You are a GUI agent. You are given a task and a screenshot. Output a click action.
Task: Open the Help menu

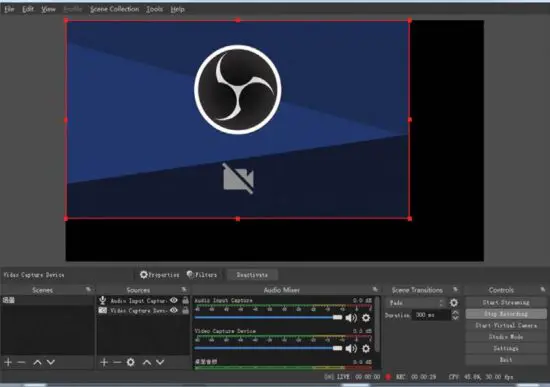[177, 9]
